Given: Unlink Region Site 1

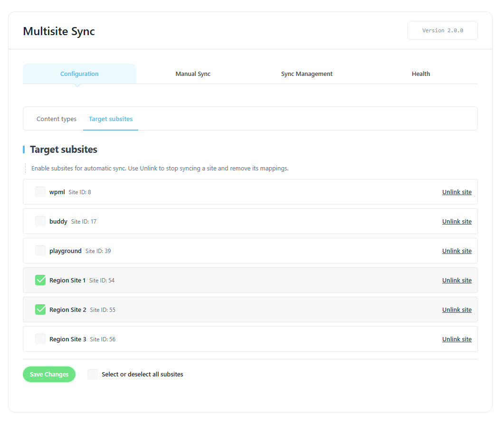Looking at the screenshot, I should coord(457,281).
